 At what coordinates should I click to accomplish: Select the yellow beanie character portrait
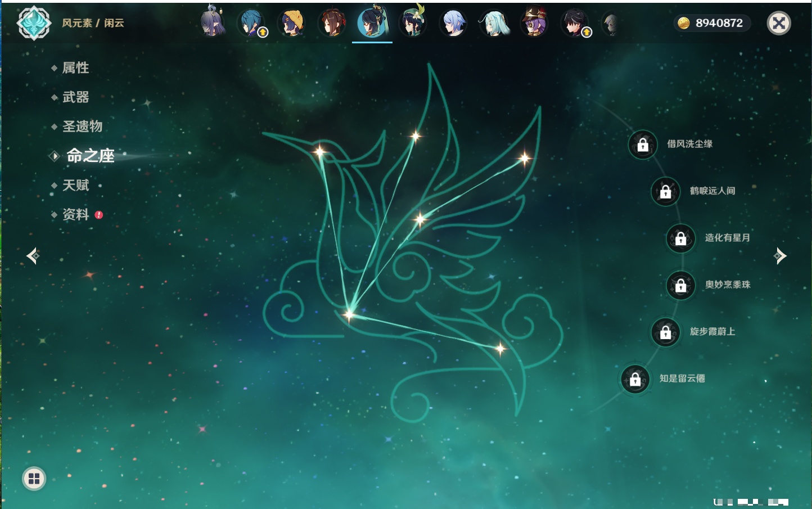[291, 23]
